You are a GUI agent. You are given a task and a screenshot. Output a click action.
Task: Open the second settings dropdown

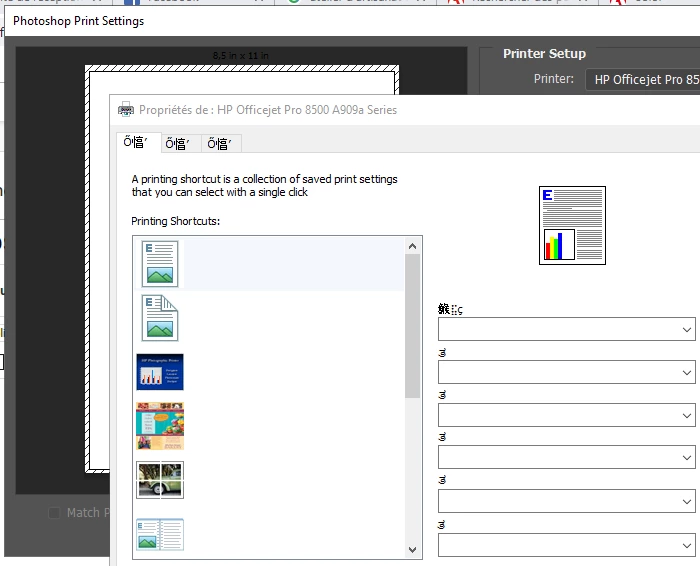pos(567,372)
